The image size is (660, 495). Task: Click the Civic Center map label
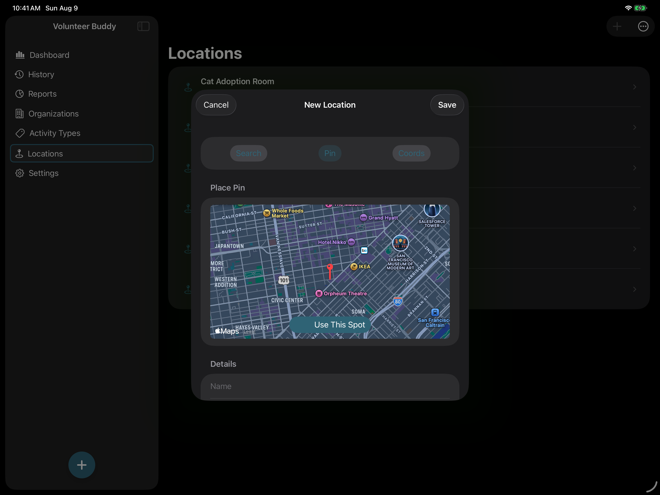[x=287, y=300]
